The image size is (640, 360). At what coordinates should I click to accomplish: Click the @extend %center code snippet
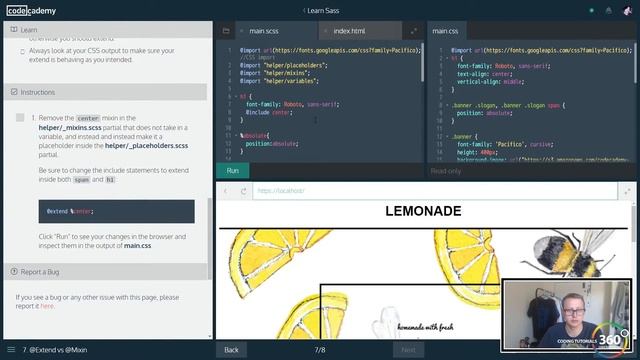pos(117,211)
